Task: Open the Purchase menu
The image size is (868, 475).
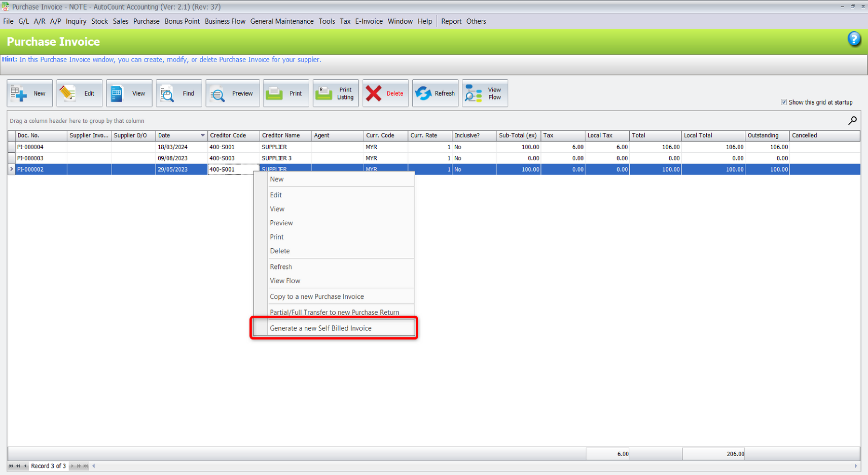Action: (x=146, y=21)
